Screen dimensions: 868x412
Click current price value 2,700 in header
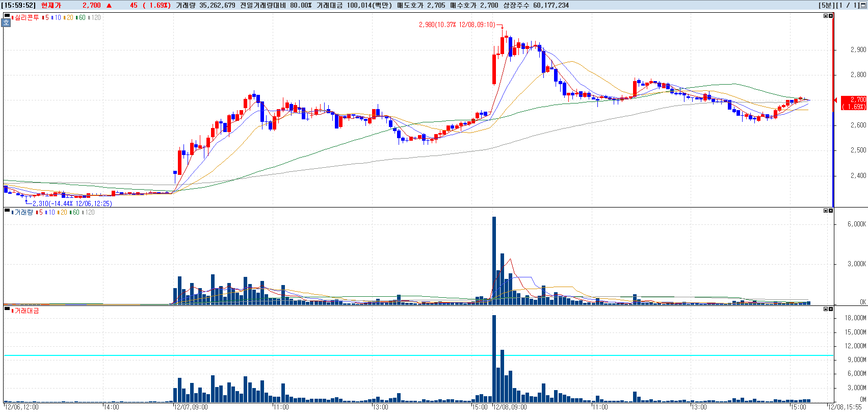92,5
